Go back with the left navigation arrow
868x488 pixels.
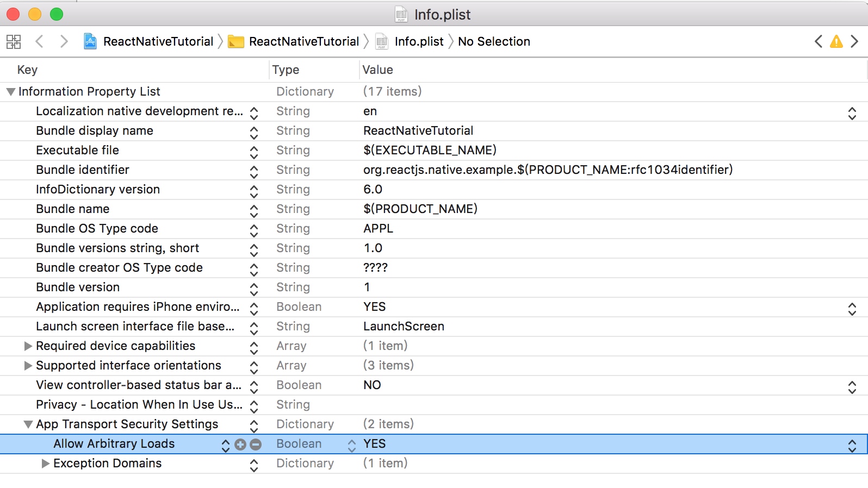39,41
